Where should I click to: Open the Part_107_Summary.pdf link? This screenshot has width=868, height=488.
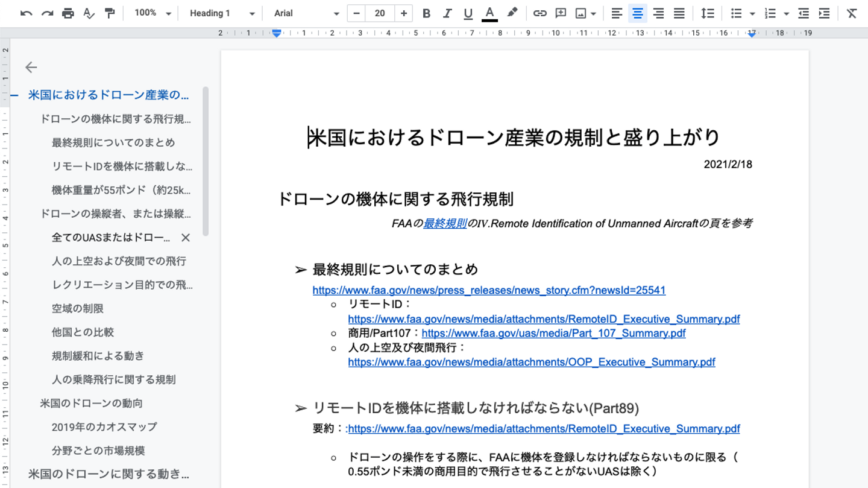pos(553,333)
